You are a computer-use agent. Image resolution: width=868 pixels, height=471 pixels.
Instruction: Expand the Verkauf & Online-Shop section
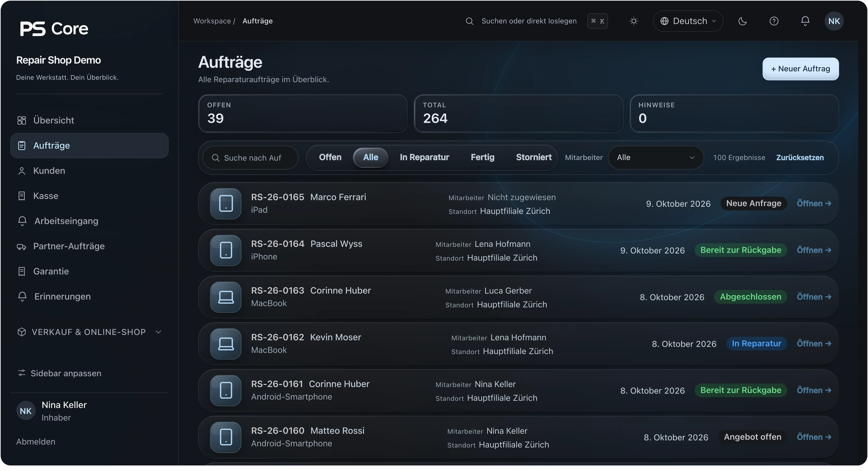[x=89, y=332]
